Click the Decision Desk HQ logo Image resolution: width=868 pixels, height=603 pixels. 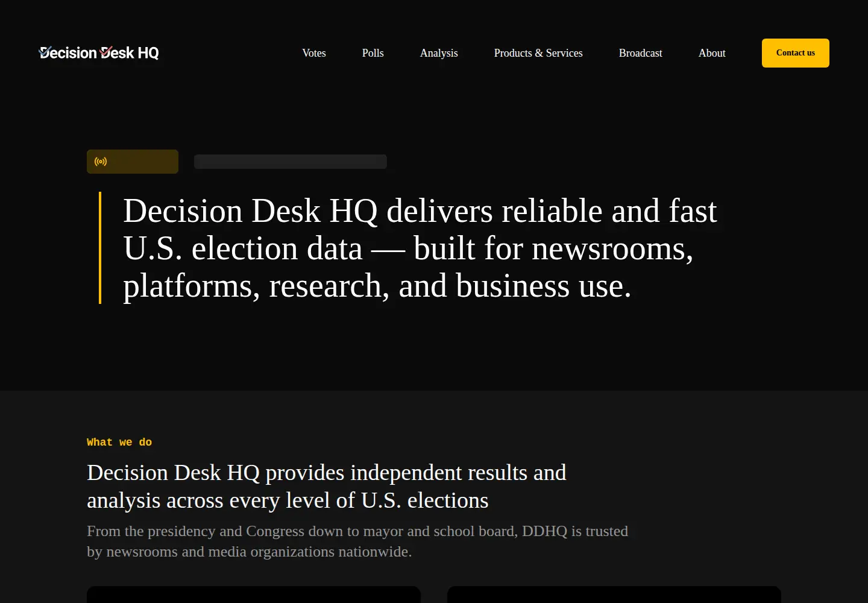pyautogui.click(x=99, y=53)
